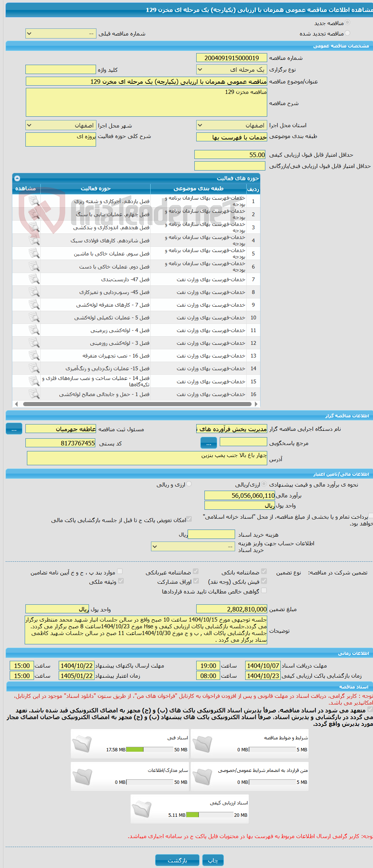Click شماره مناقصه field 2004091915000019
The height and width of the screenshot is (868, 373).
232,58
